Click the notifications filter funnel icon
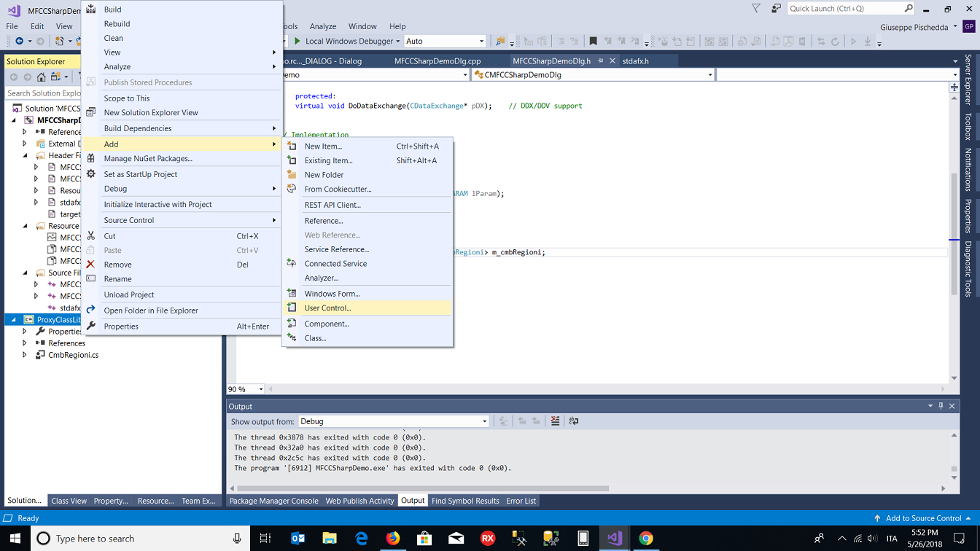Viewport: 980px width, 551px height. [x=756, y=9]
